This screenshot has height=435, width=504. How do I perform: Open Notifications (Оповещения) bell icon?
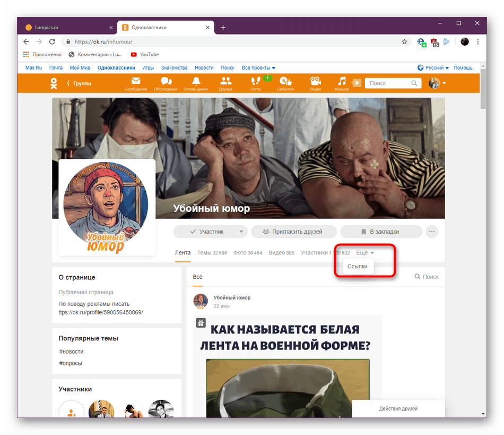pyautogui.click(x=196, y=83)
